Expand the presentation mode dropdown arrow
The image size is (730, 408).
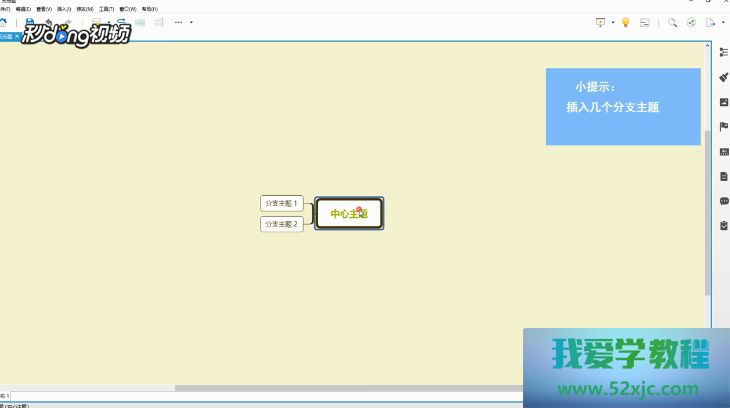(x=613, y=22)
